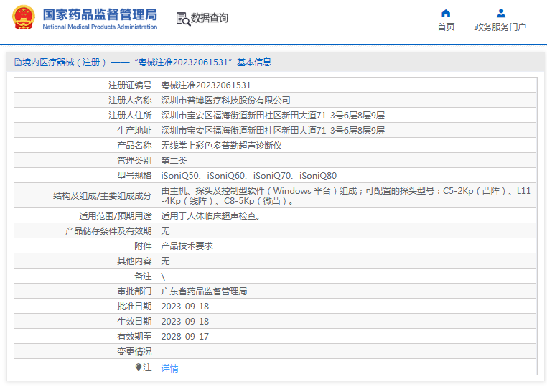Open the 详情 link in the last row
Screen dimensions: 547x392
pos(169,368)
